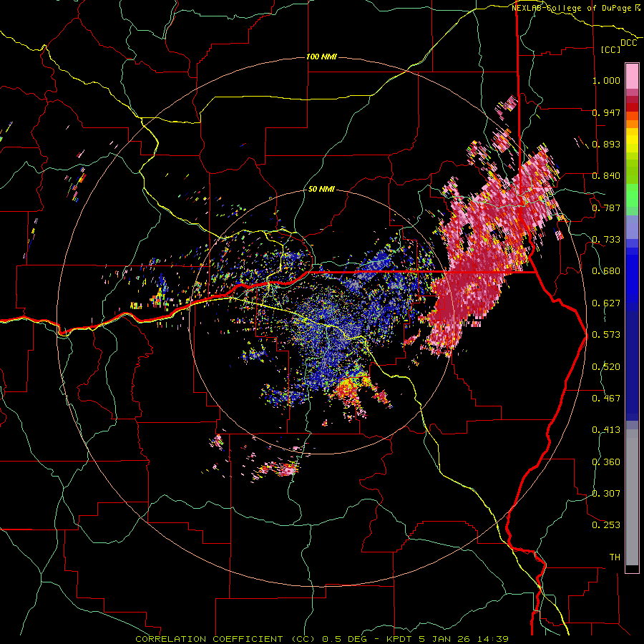Click the 0.360 legend value

(606, 462)
